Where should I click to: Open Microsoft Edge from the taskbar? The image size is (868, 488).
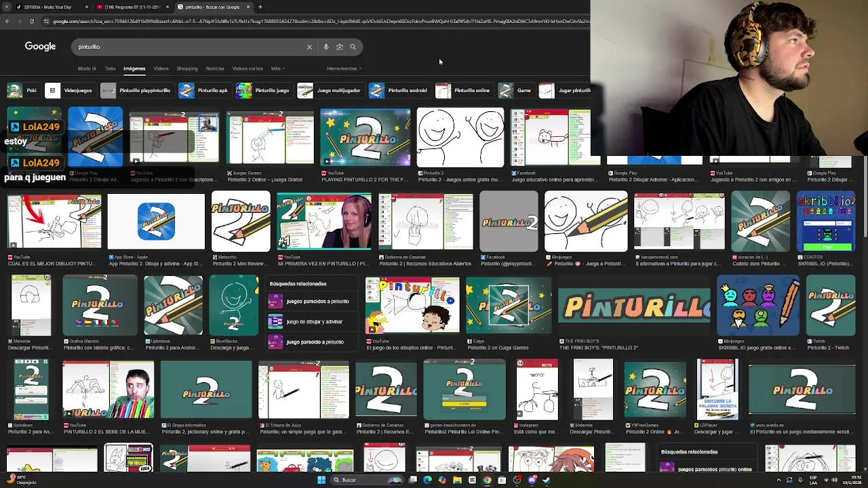[427, 480]
